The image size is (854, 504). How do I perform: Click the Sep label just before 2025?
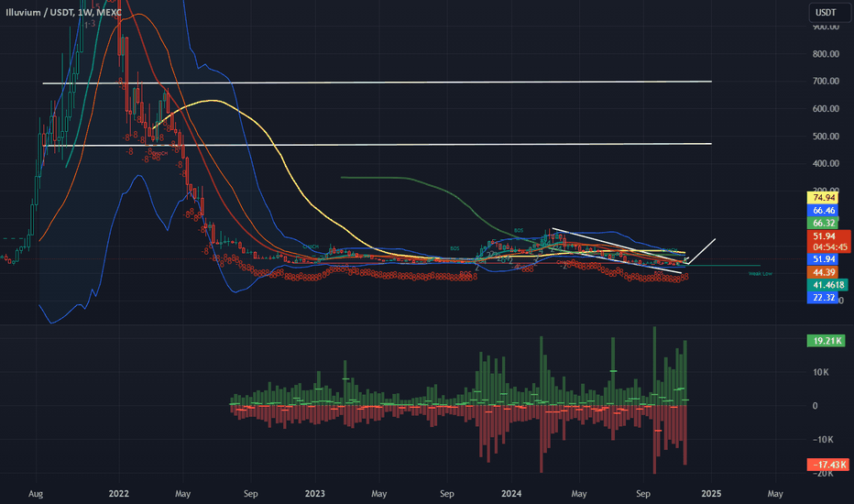point(643,494)
